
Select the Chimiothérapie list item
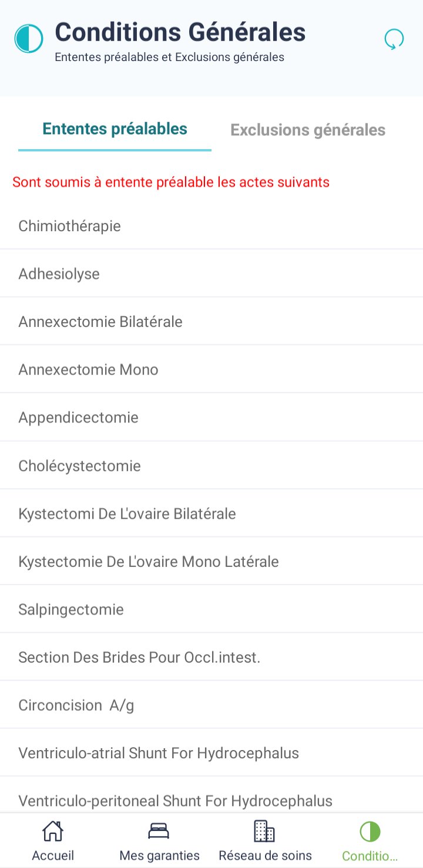[x=211, y=226]
